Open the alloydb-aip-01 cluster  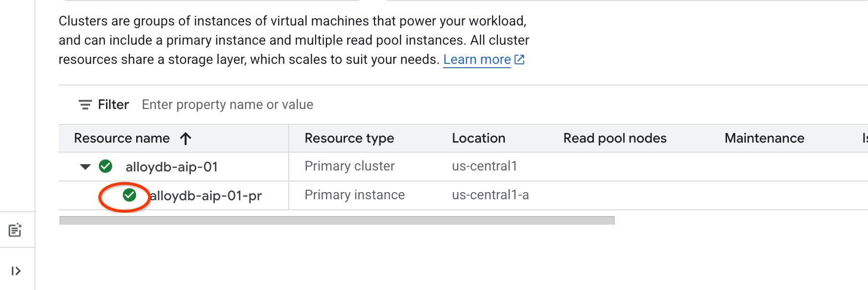click(x=172, y=167)
